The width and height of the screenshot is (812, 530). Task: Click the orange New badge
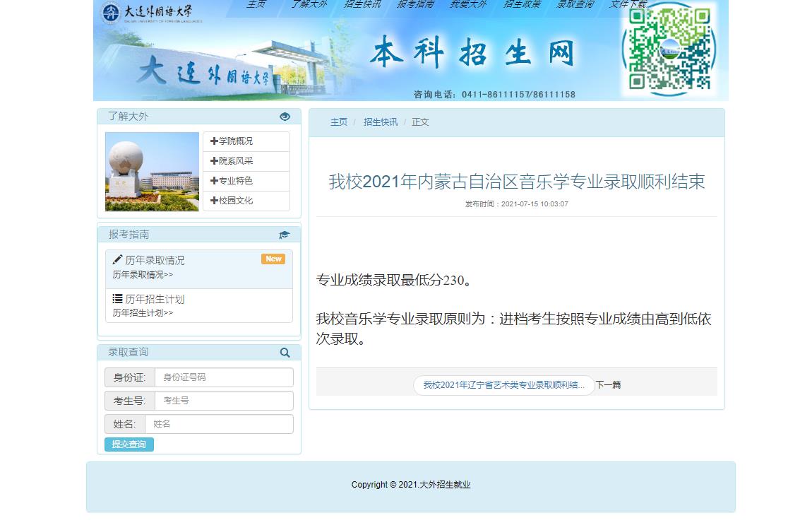(x=273, y=259)
